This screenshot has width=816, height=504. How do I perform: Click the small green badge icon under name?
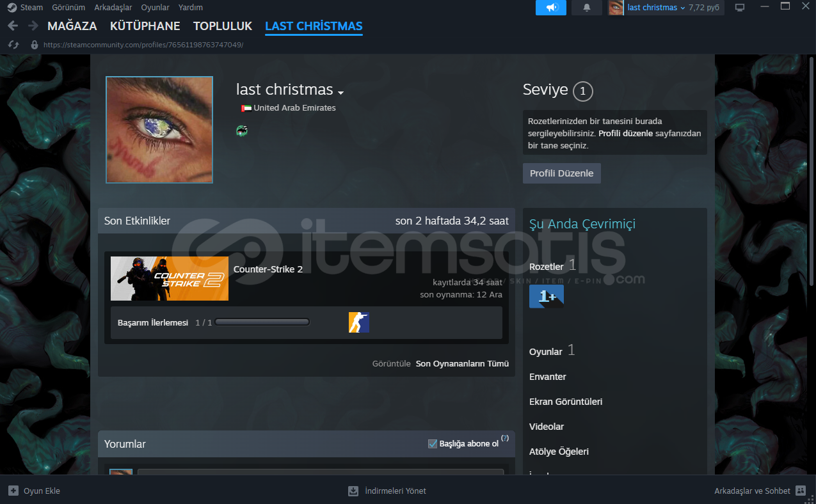click(x=242, y=131)
